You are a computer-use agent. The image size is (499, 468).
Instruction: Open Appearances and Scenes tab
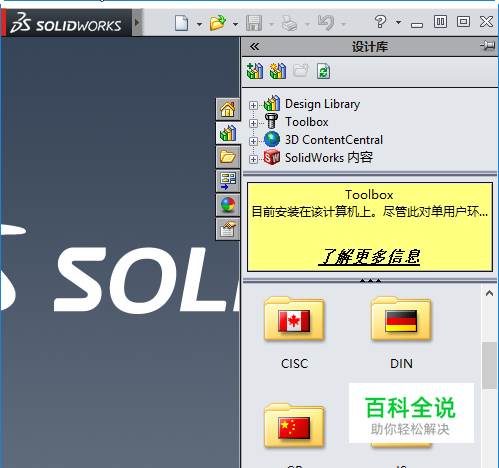click(x=228, y=205)
